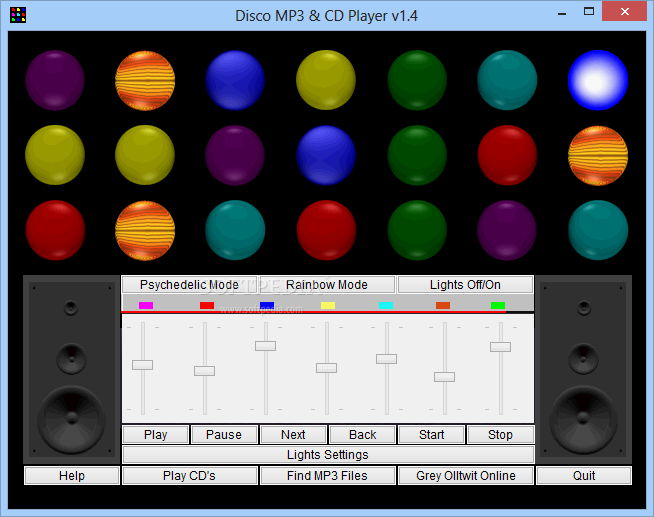Click the glowing white-blue light, top row
This screenshot has width=654, height=517.
(598, 80)
